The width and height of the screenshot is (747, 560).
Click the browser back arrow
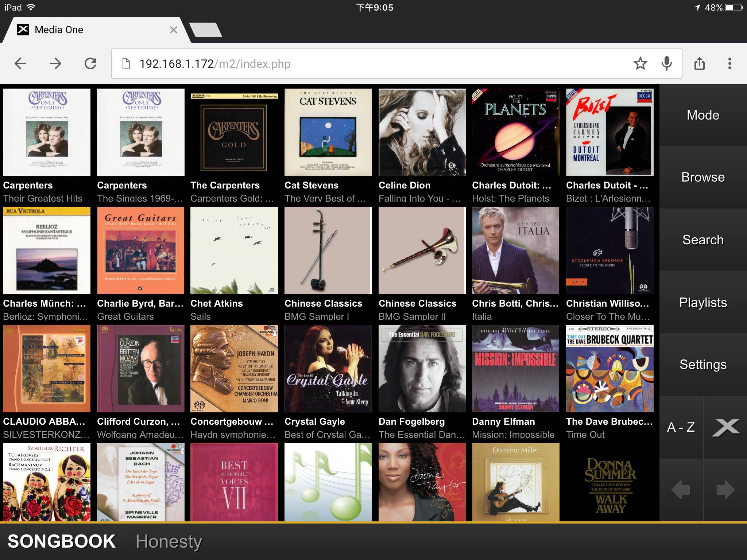coord(20,64)
